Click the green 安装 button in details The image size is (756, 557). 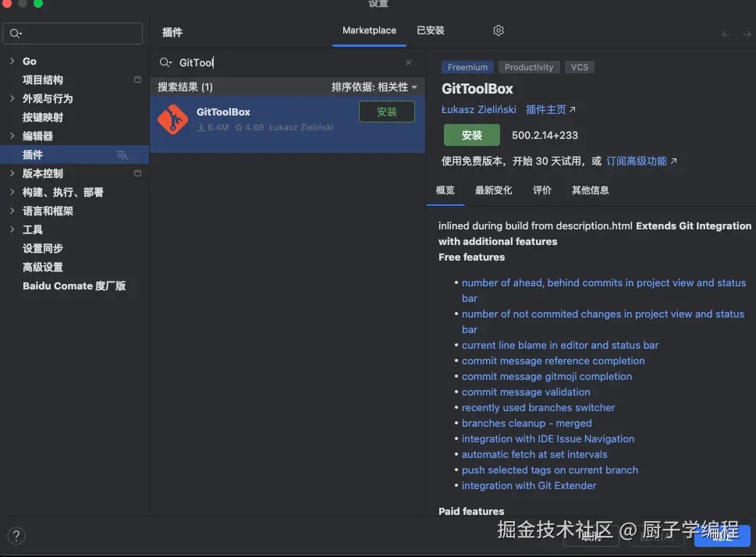(471, 135)
